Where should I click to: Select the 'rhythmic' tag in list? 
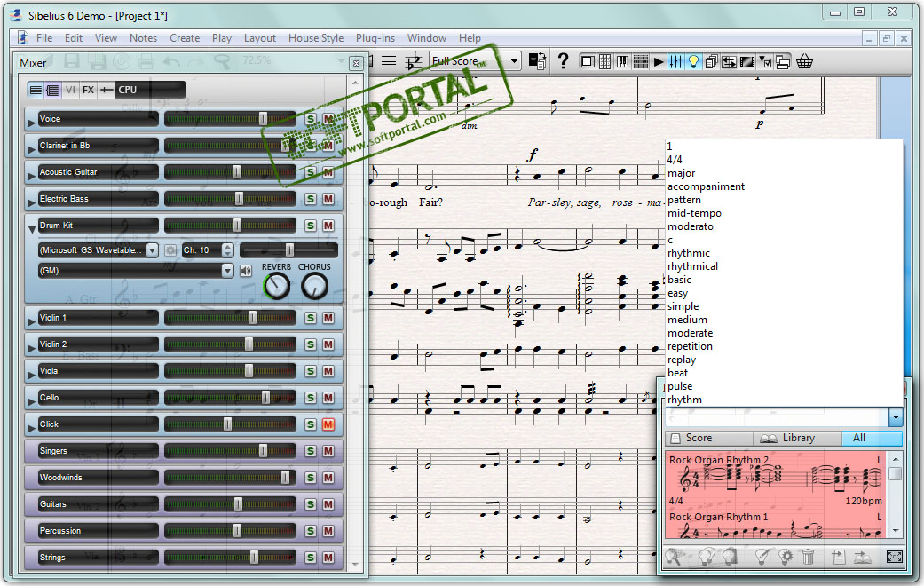coord(688,253)
